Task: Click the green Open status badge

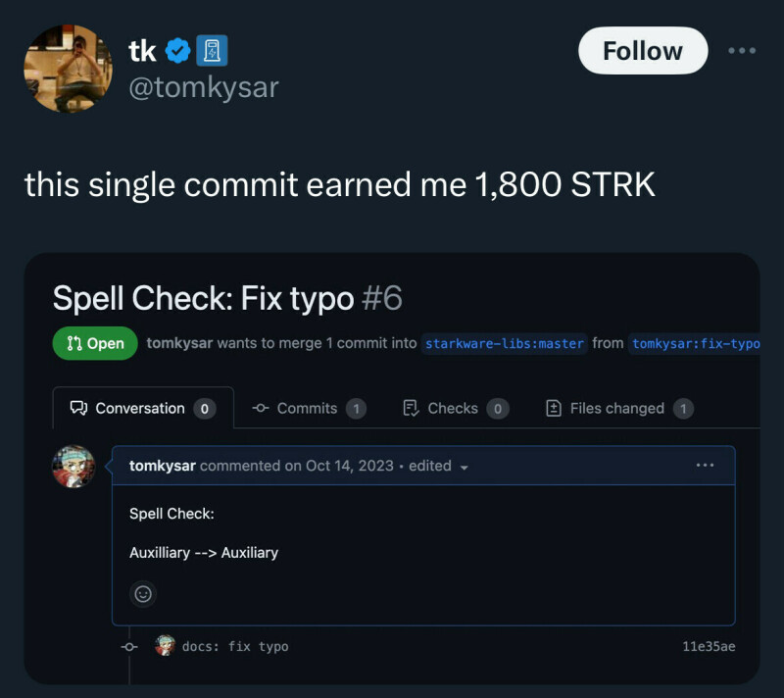Action: [x=95, y=343]
